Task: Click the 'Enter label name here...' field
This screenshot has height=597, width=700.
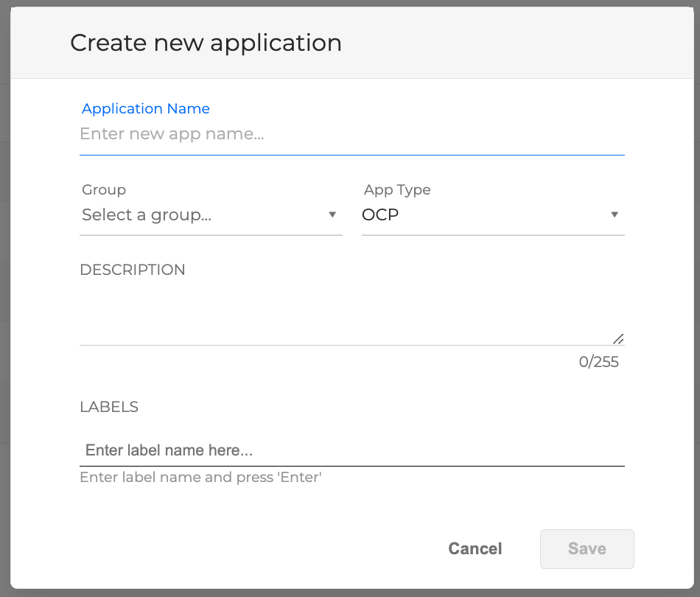Action: (351, 450)
